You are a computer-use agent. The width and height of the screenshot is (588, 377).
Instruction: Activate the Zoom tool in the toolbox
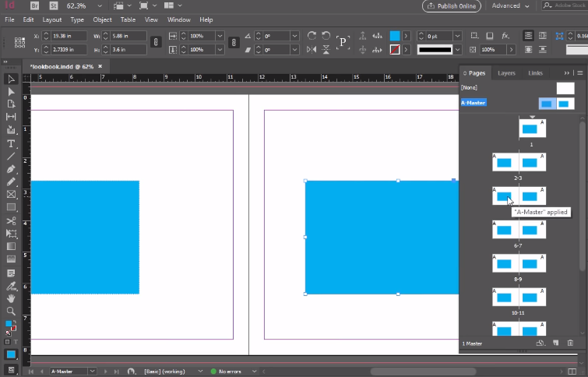(x=11, y=311)
